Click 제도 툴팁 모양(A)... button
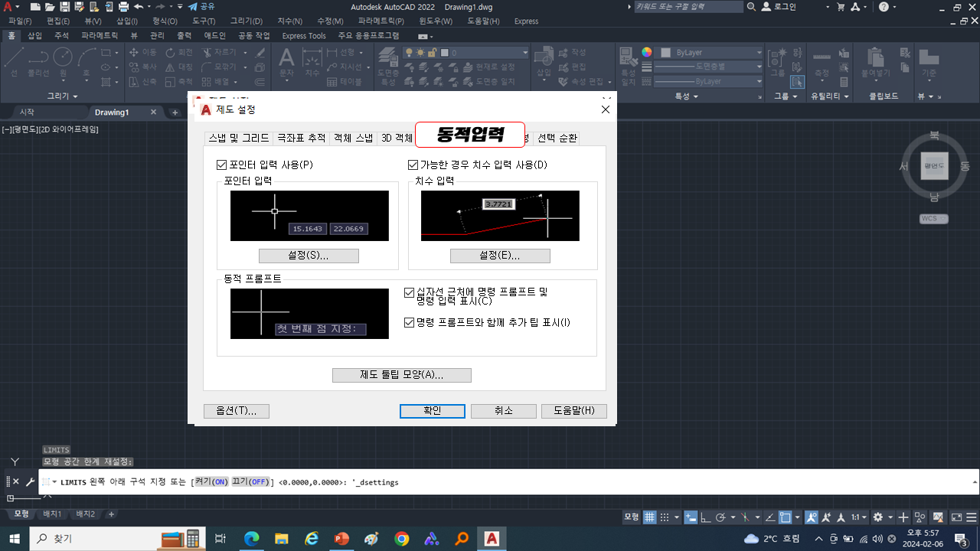Screen dimensions: 980x551 (x=402, y=375)
